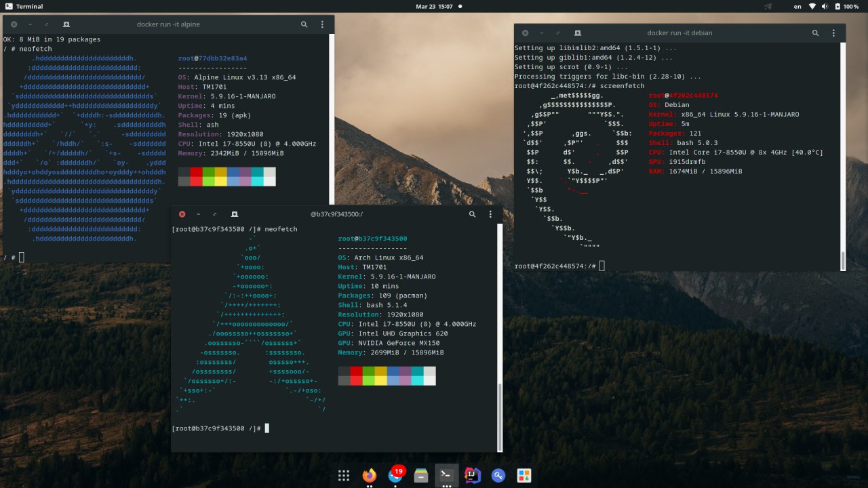This screenshot has height=488, width=868.
Task: Launch Firefox from the dock
Action: pos(370,476)
